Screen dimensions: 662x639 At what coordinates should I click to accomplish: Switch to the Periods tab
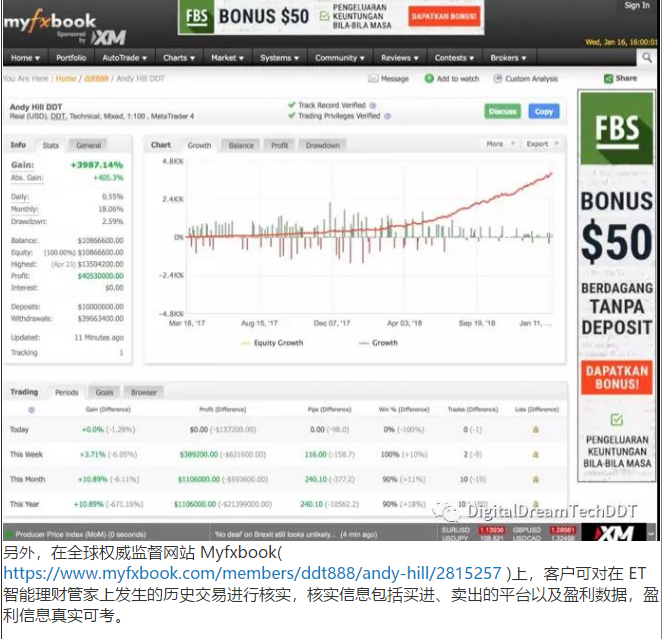coord(67,393)
